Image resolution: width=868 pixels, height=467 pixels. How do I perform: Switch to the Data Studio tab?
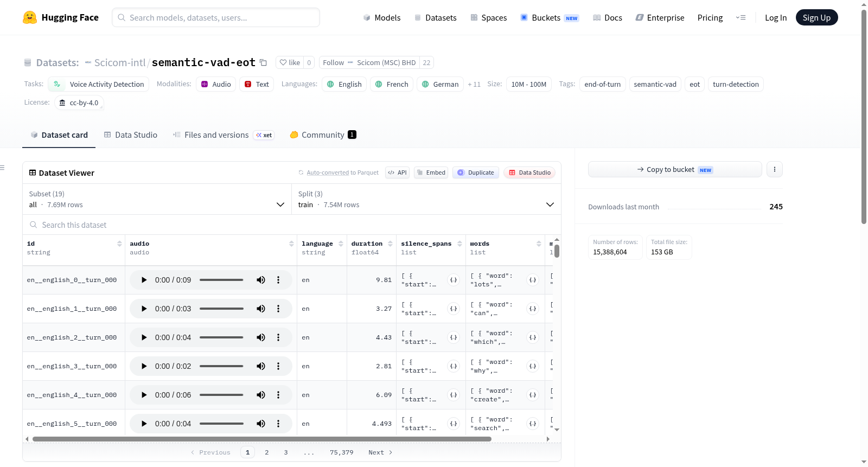(131, 135)
